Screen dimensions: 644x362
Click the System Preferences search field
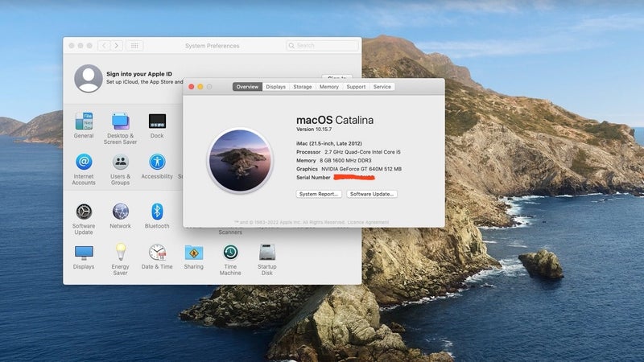tap(322, 46)
